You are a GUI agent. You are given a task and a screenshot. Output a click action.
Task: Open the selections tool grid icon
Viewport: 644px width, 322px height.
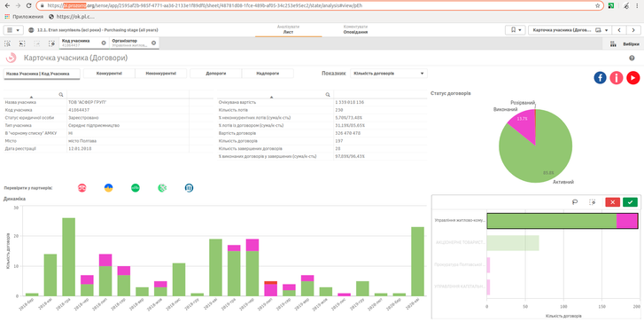point(613,43)
